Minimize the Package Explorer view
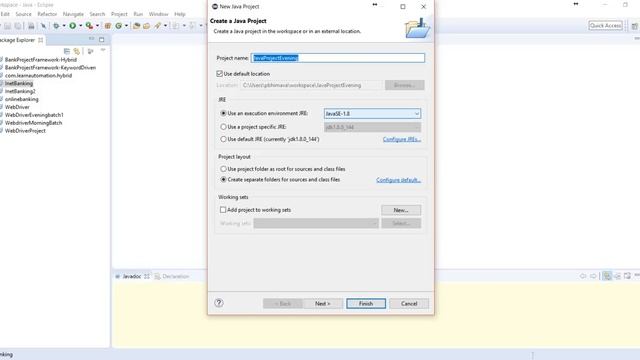This screenshot has width=640, height=360. (91, 39)
